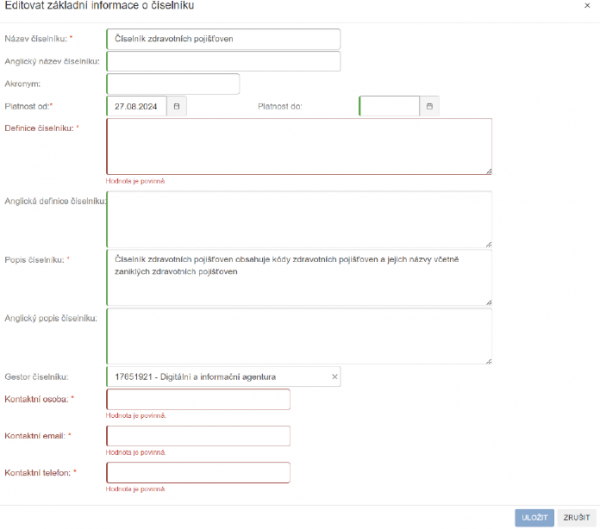This screenshot has height=529, width=600.
Task: Focus the Kontaktní email field
Action: (198, 436)
